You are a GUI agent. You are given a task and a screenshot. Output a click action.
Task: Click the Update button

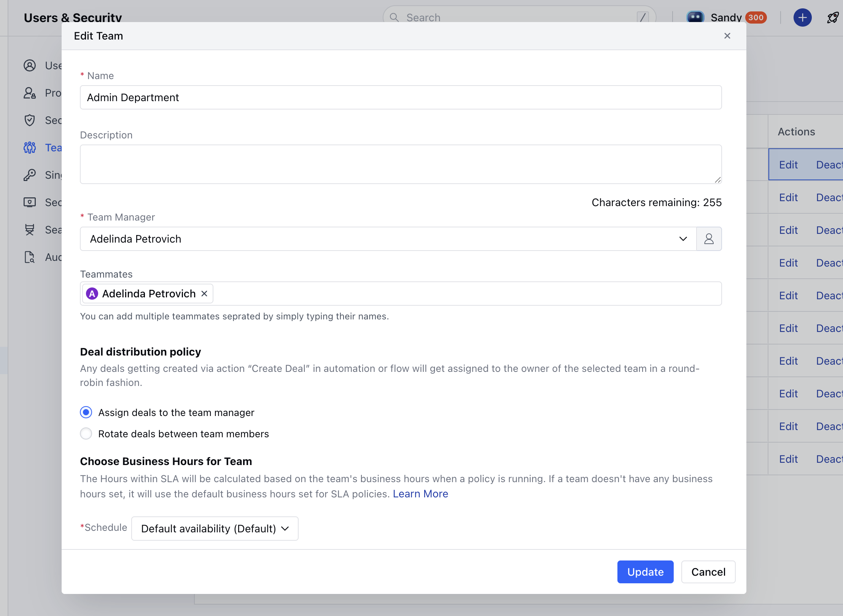pos(645,572)
